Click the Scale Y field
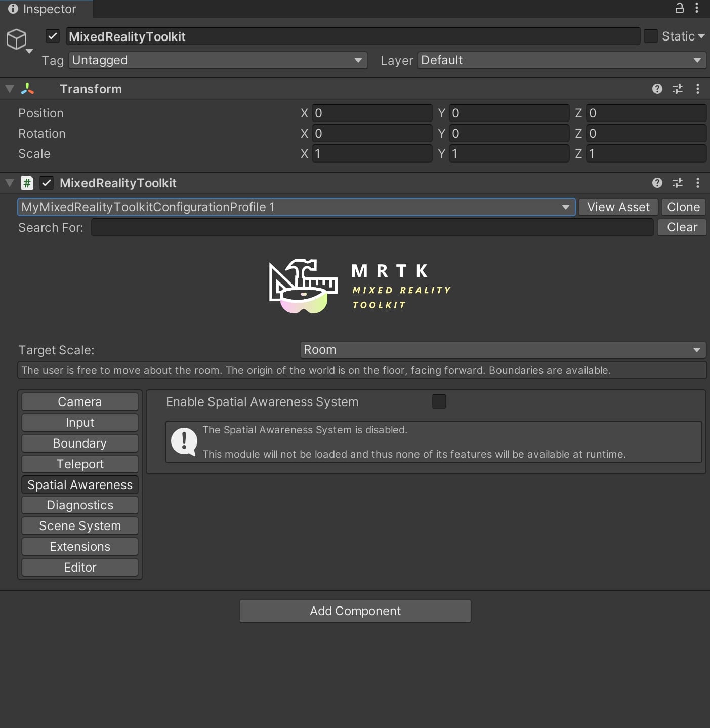Viewport: 710px width, 728px height. [509, 153]
